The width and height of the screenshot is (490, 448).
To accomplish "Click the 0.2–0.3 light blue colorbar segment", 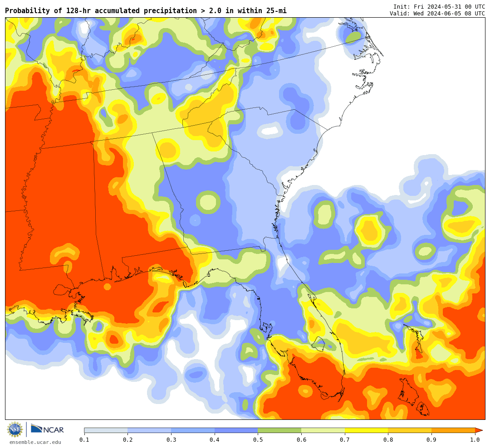I will (x=149, y=430).
